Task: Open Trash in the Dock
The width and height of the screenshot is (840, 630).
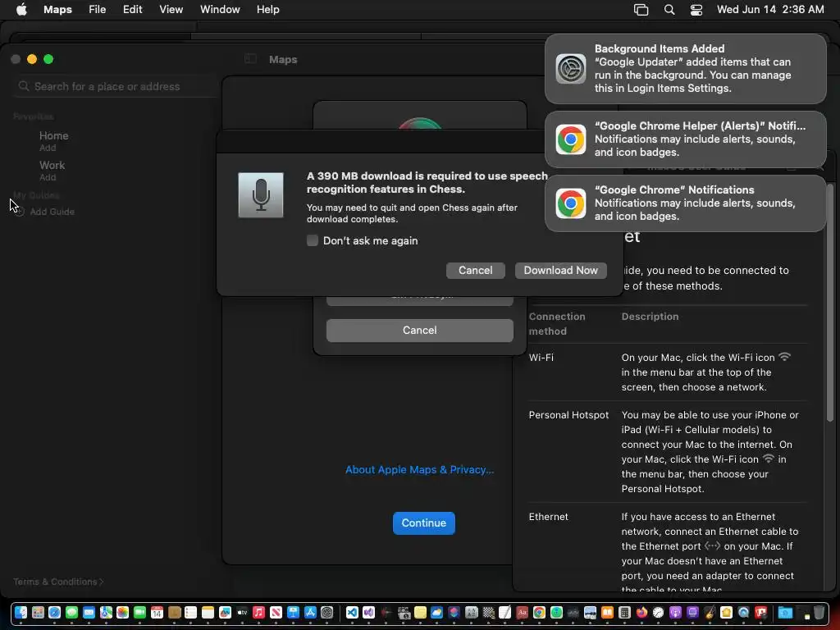Action: click(819, 612)
